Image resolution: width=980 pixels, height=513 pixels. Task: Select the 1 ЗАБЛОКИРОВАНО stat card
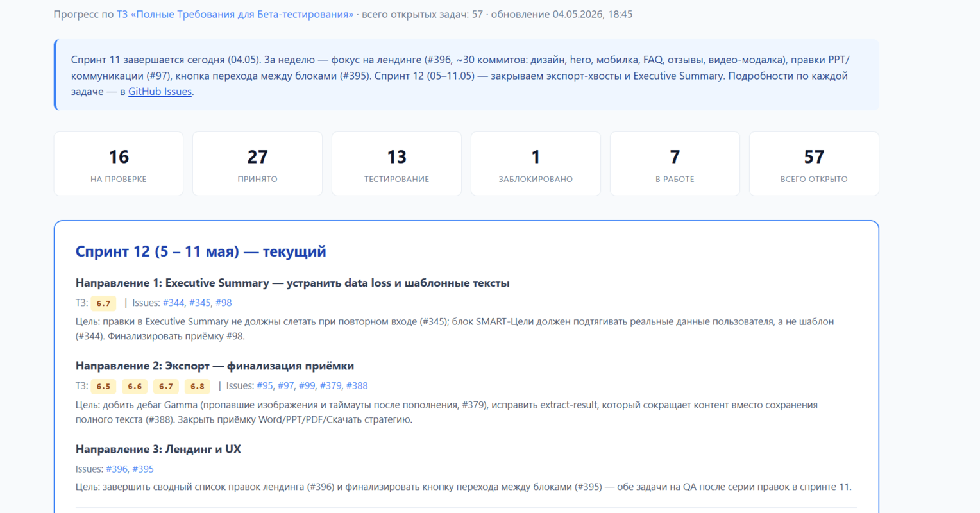(536, 164)
